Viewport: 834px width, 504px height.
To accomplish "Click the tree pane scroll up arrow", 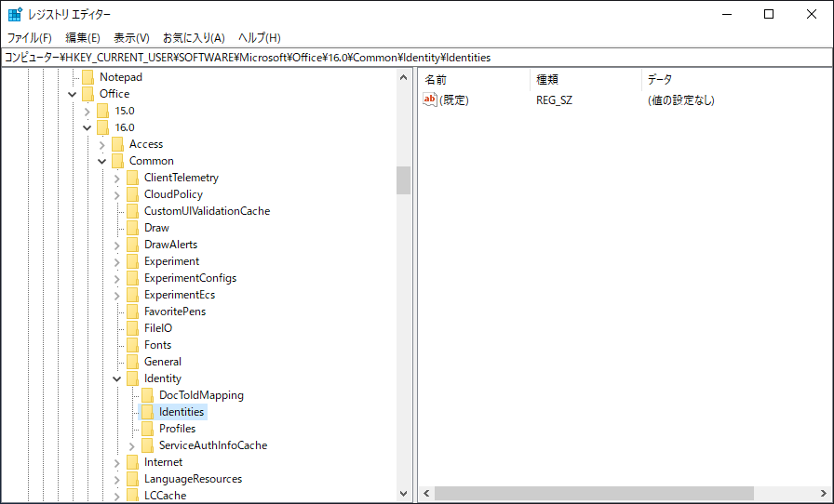I will pos(403,77).
